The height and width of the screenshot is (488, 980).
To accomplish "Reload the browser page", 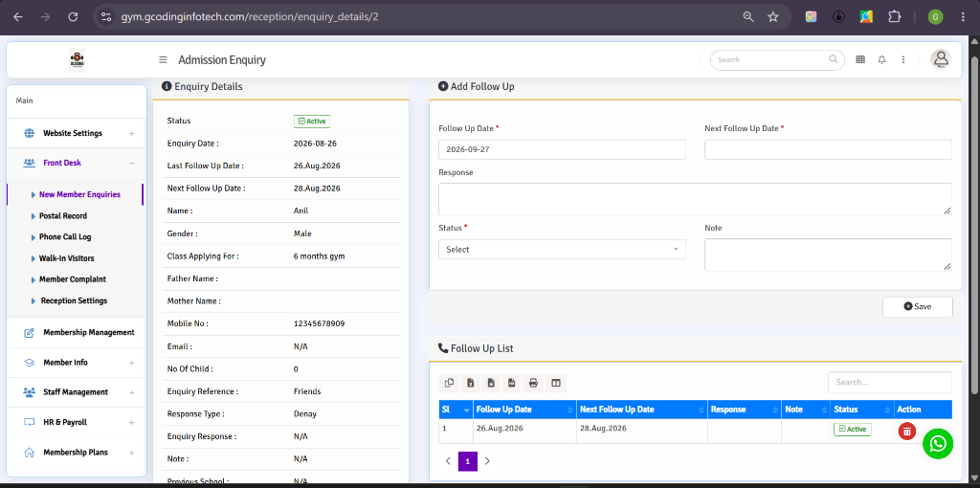I will 73,17.
